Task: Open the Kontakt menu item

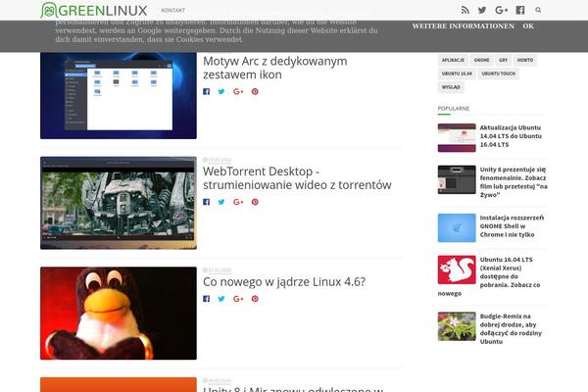Action: (x=172, y=10)
